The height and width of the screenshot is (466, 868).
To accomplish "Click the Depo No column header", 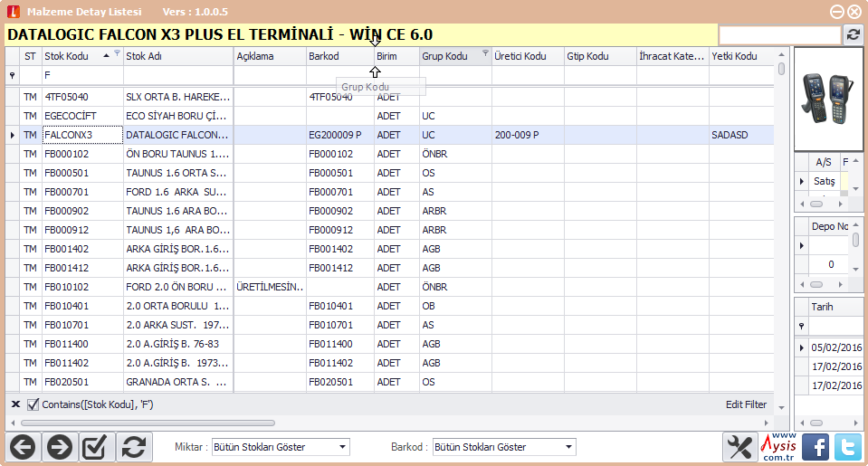I will tap(829, 226).
